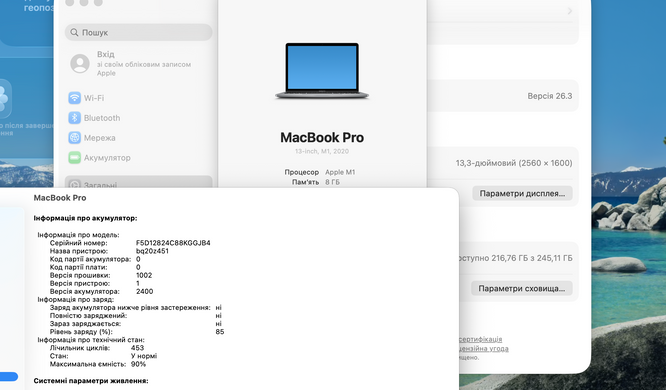This screenshot has height=390, width=666.
Task: Click battery version 2400 value
Action: point(144,291)
